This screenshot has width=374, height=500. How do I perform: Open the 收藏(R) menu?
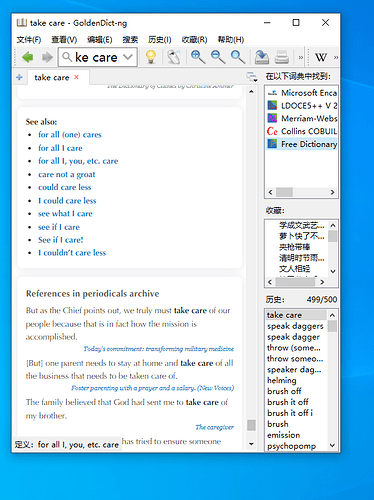(x=194, y=40)
